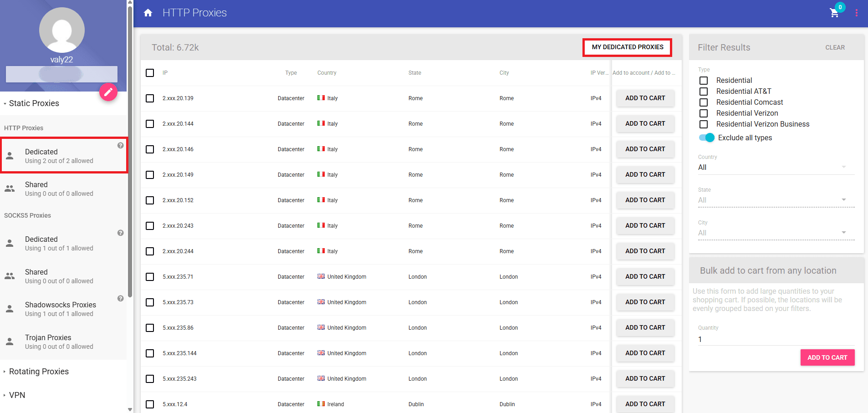The width and height of the screenshot is (868, 413).
Task: Click the help icon beside Shadowsocks Proxies
Action: click(120, 299)
